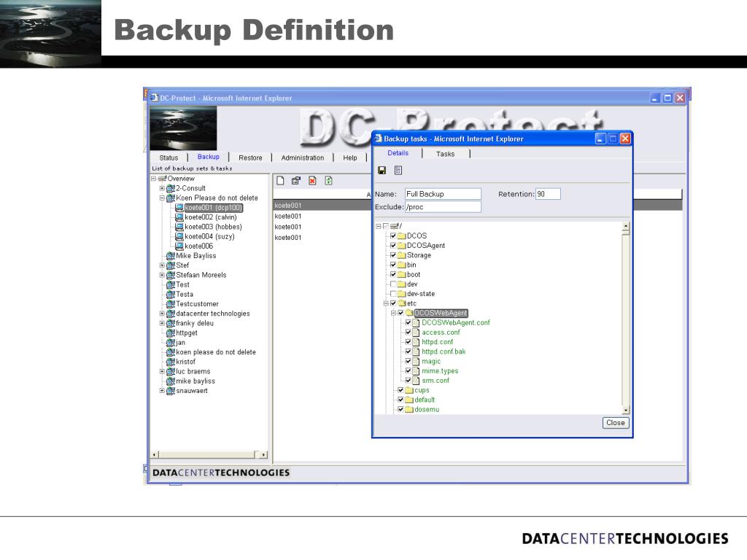
Task: Click the DCOSWebAgent.conf file name
Action: [456, 323]
